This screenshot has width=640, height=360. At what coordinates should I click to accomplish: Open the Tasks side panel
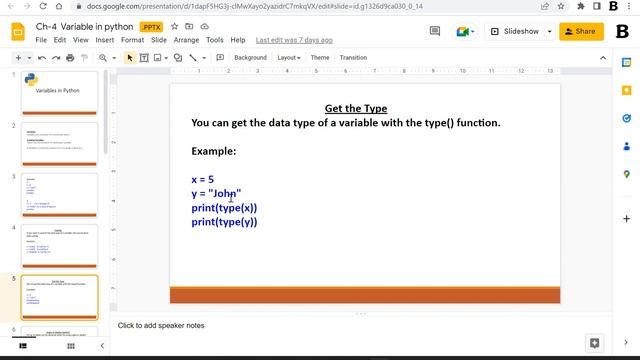tap(627, 118)
